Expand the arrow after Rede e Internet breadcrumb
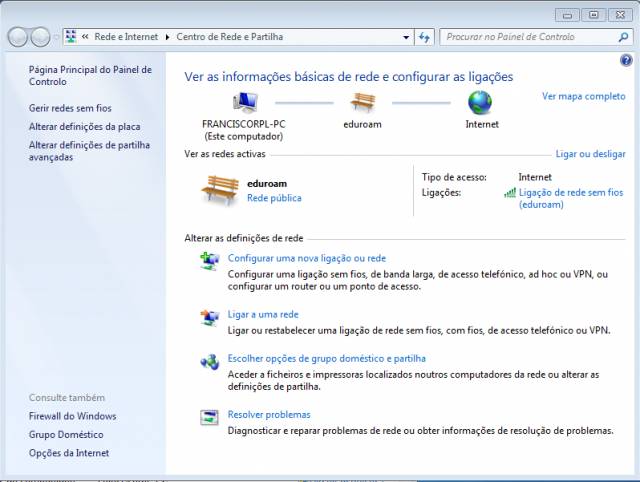640x482 pixels. tap(167, 37)
